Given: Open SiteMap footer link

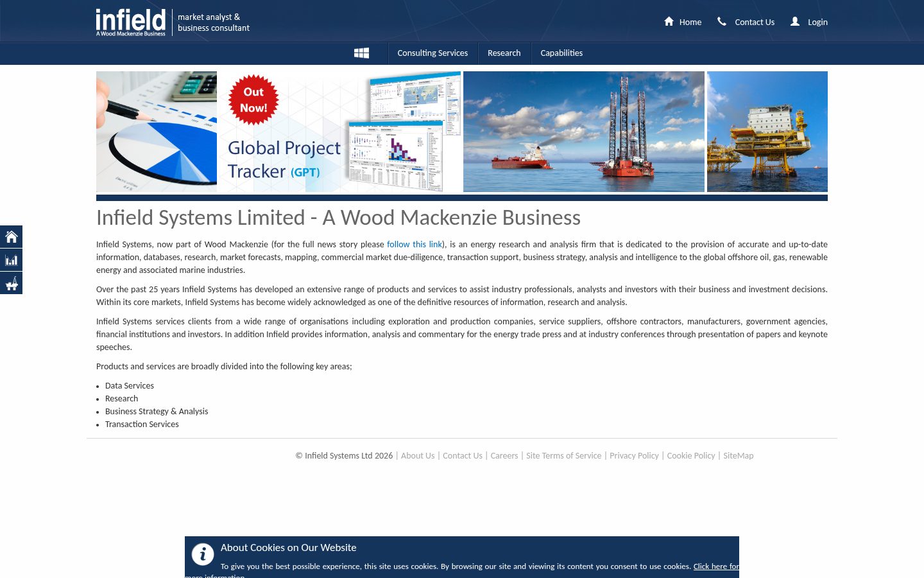Looking at the screenshot, I should coord(739,456).
